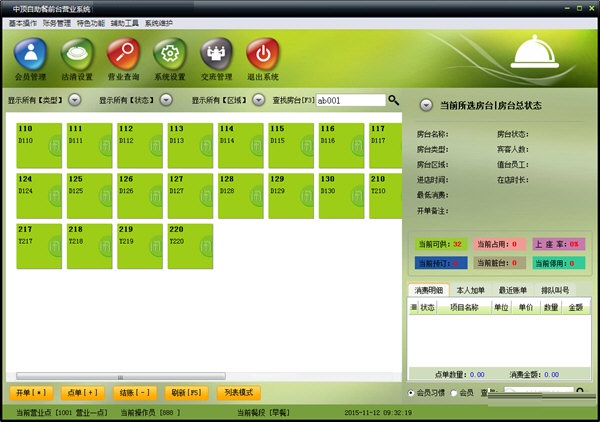Image resolution: width=600 pixels, height=422 pixels.
Task: Open 营业查询 business query icon
Action: click(123, 57)
